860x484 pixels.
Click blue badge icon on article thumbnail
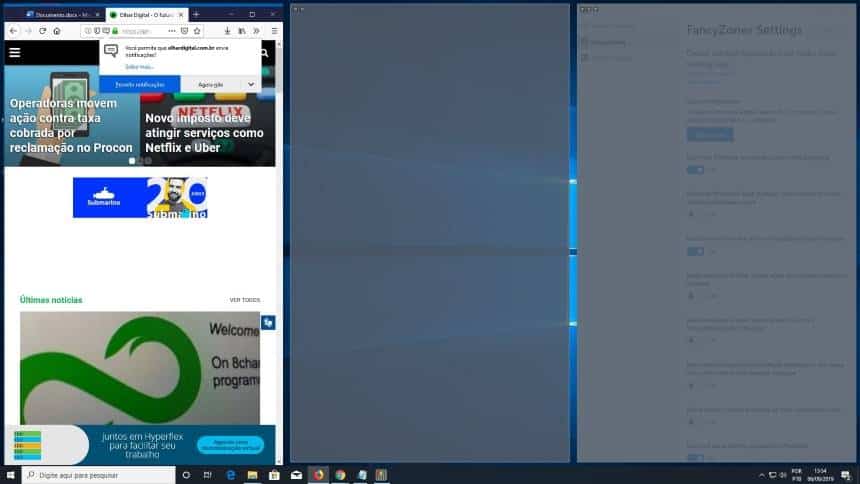pos(268,323)
